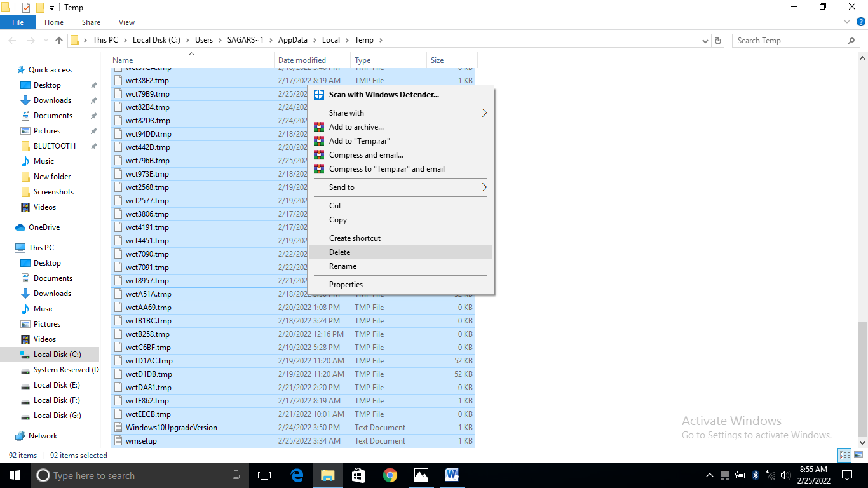This screenshot has height=488, width=868.
Task: Refresh the Temp folder view
Action: coord(718,41)
